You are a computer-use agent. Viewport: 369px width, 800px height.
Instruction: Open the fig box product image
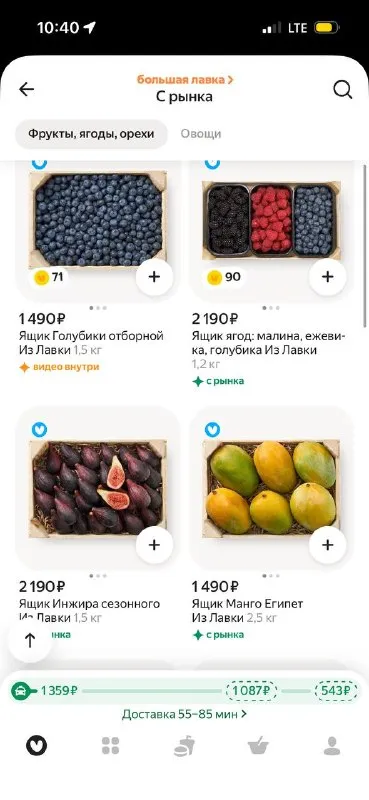click(x=97, y=489)
